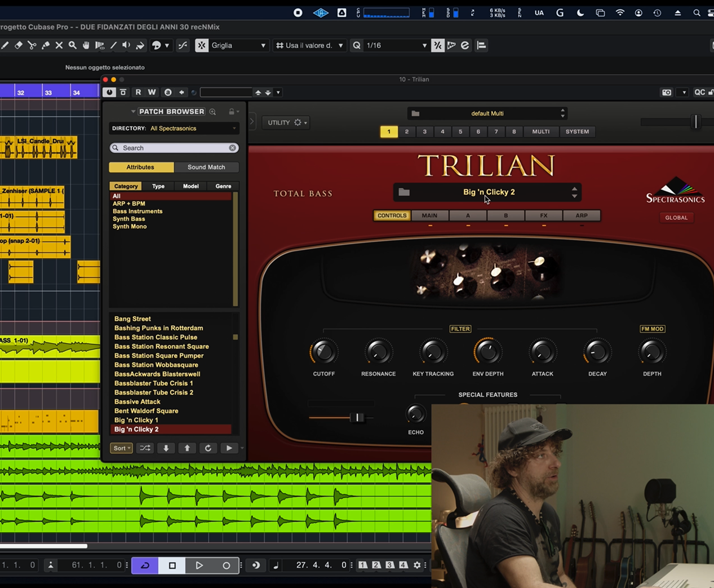Select the Scissors split tool
Viewport: 714px width, 588px height.
pos(32,46)
